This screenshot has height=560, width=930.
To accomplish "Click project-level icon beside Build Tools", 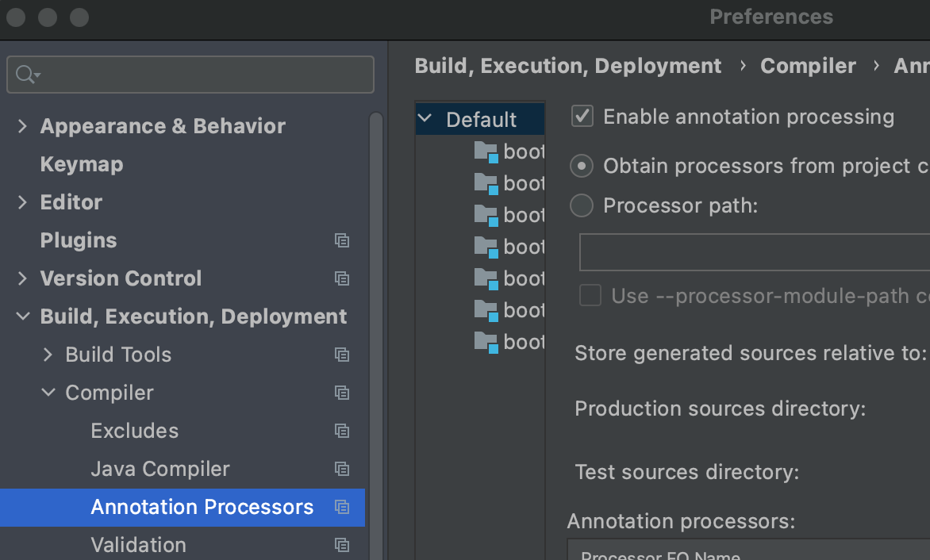I will pos(342,355).
